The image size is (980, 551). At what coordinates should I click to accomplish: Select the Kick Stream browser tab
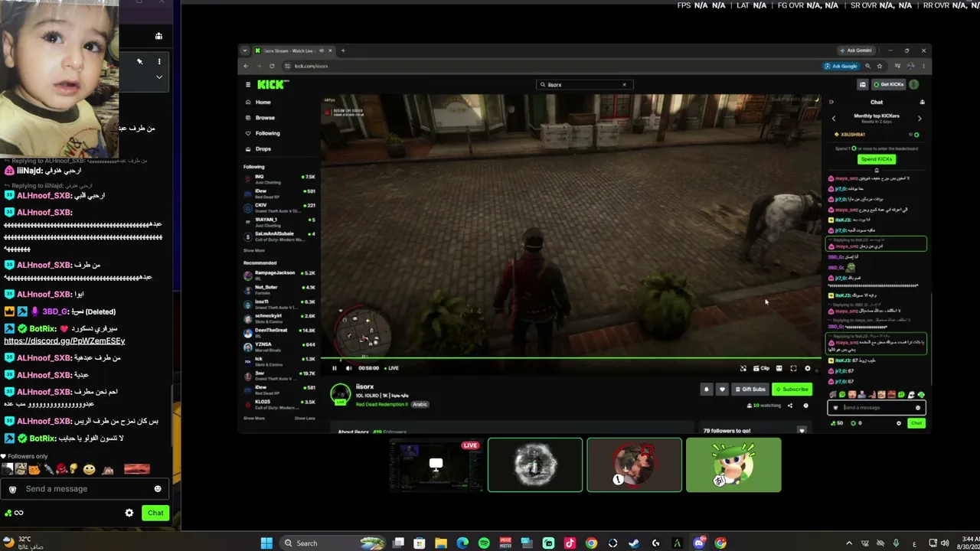(x=294, y=51)
